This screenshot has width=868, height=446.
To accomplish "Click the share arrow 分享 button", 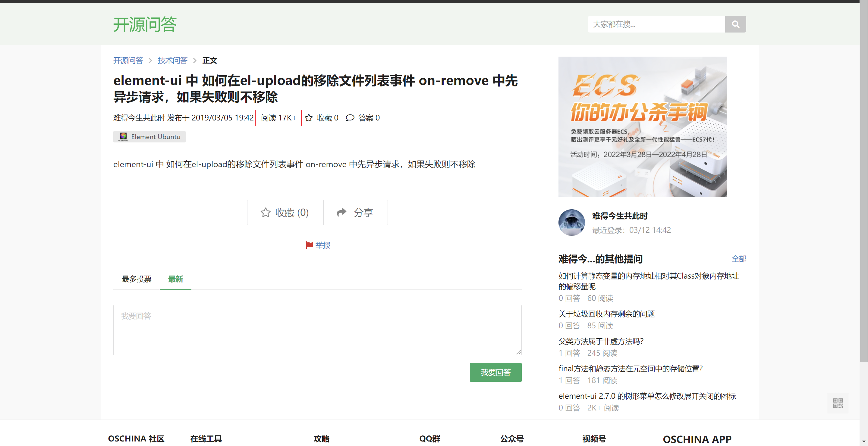I will (355, 212).
